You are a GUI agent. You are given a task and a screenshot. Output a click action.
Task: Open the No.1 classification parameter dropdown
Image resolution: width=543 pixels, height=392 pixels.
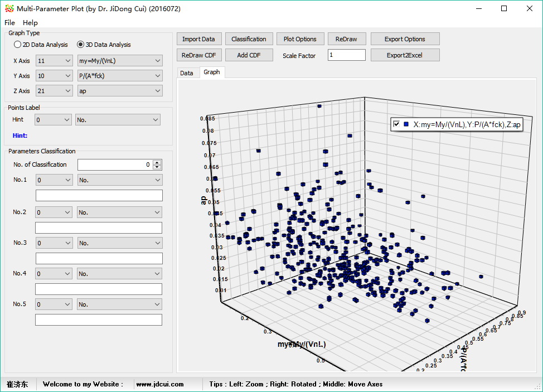(120, 180)
